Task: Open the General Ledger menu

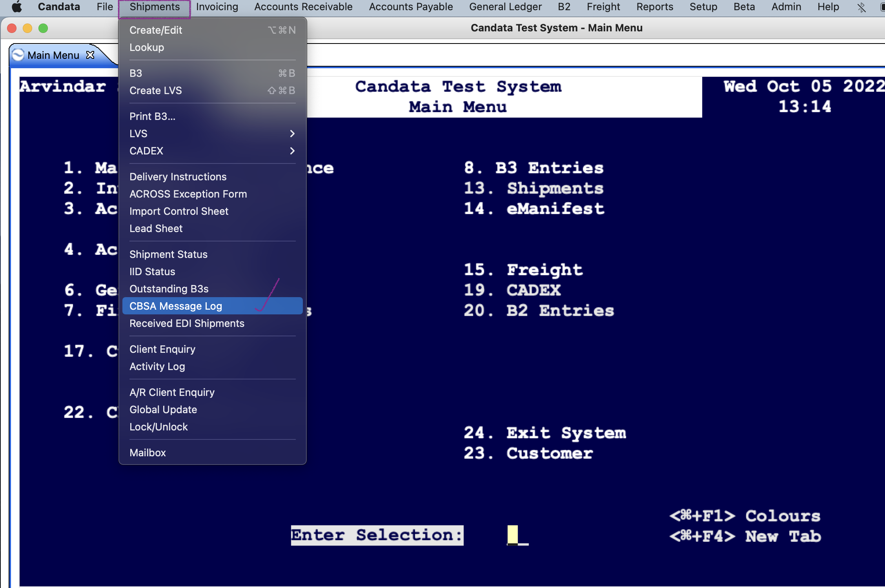Action: tap(505, 7)
